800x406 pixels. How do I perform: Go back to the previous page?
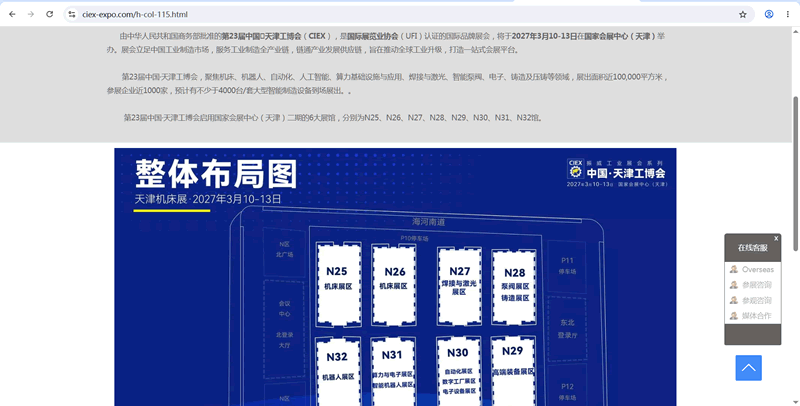[12, 14]
